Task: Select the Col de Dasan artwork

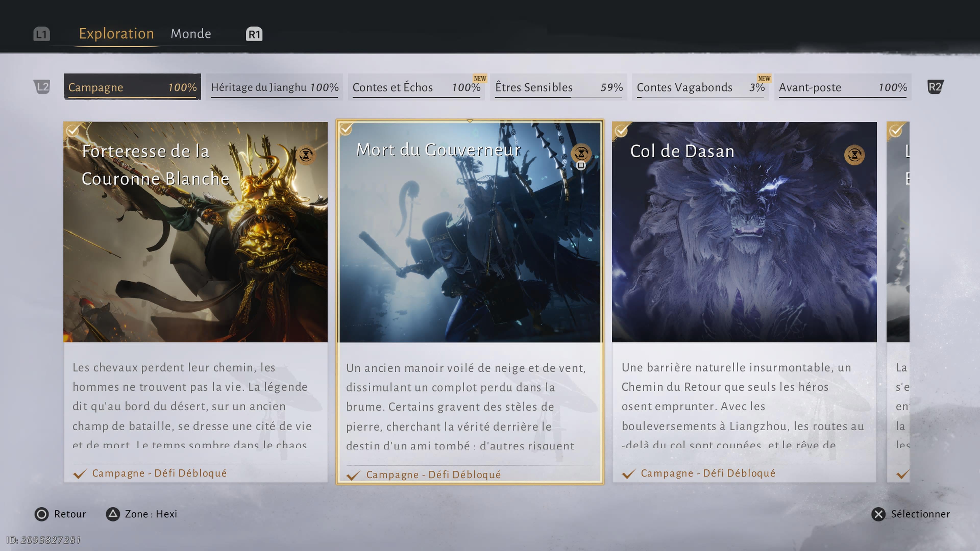Action: [744, 232]
